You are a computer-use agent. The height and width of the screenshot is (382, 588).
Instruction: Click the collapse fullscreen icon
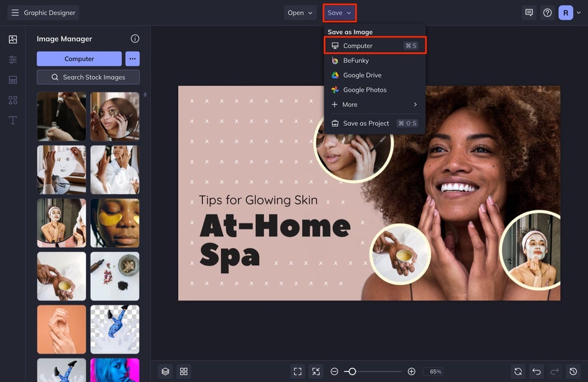(316, 371)
